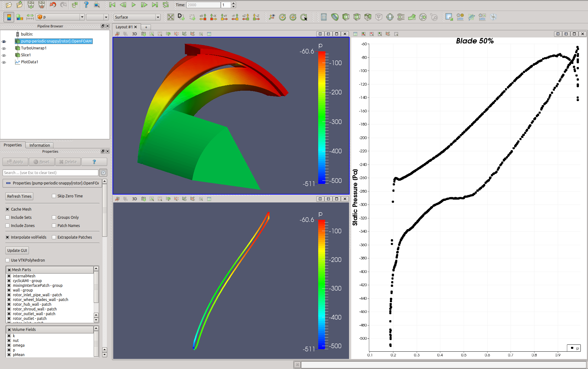Set view direction to +X
The height and width of the screenshot is (369, 588).
203,17
